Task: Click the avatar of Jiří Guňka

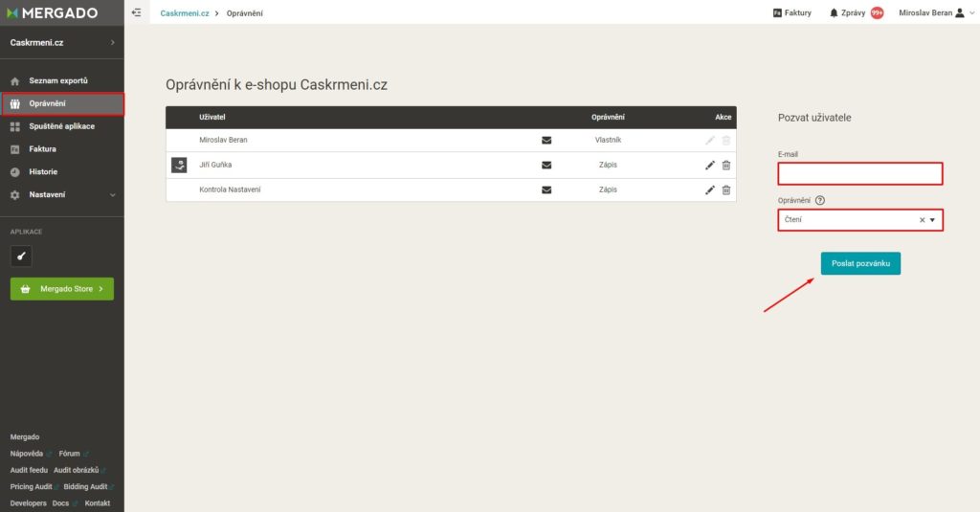Action: click(179, 165)
